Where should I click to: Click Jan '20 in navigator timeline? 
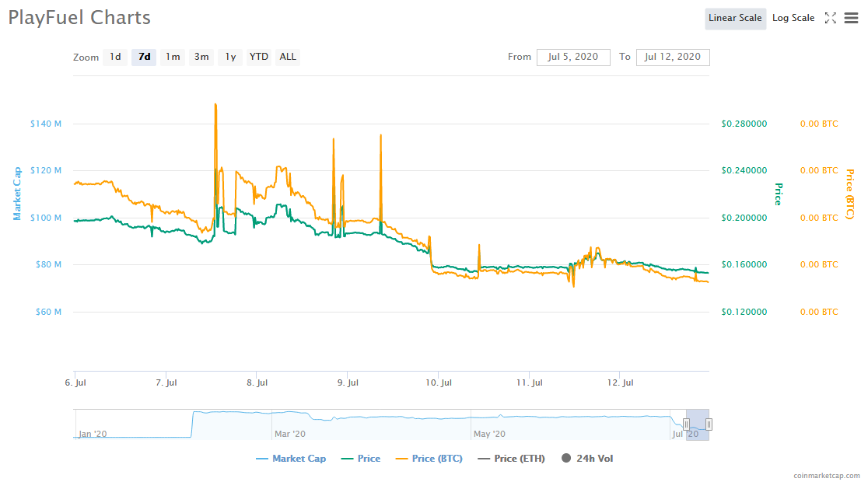click(x=93, y=434)
